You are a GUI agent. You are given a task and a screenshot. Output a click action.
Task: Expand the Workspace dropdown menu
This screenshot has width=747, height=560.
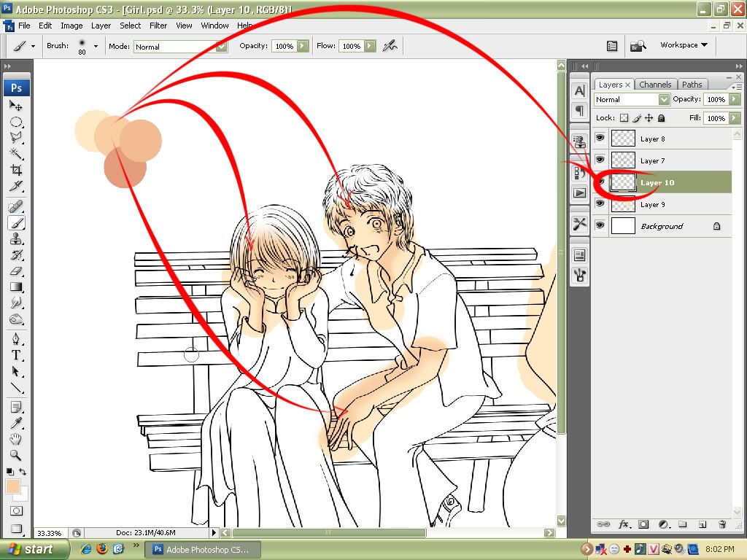684,45
